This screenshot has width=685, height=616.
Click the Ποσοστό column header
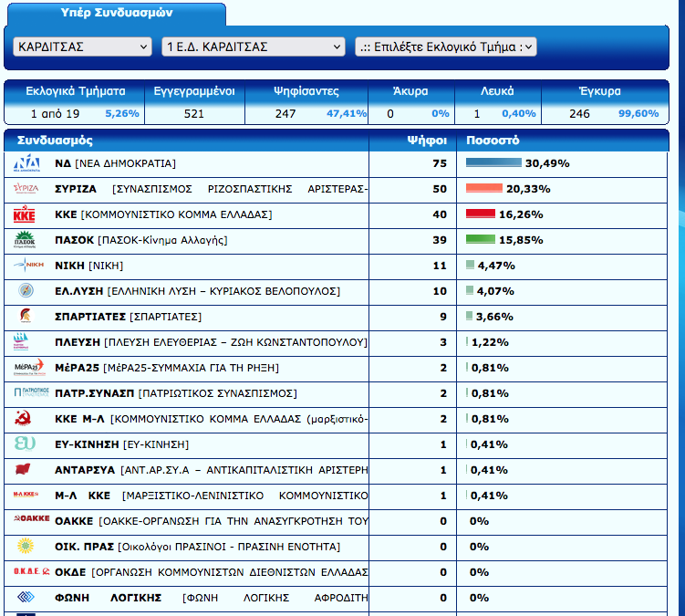[493, 141]
